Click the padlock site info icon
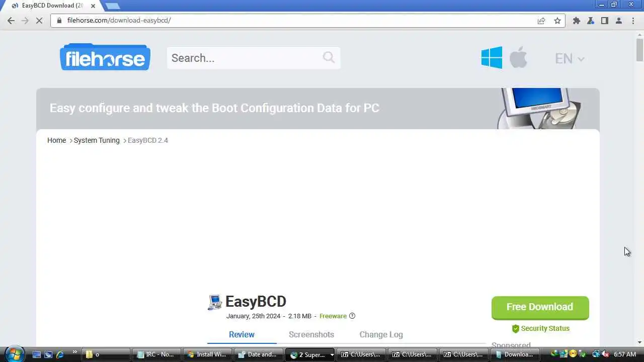Image resolution: width=644 pixels, height=362 pixels. (x=59, y=21)
